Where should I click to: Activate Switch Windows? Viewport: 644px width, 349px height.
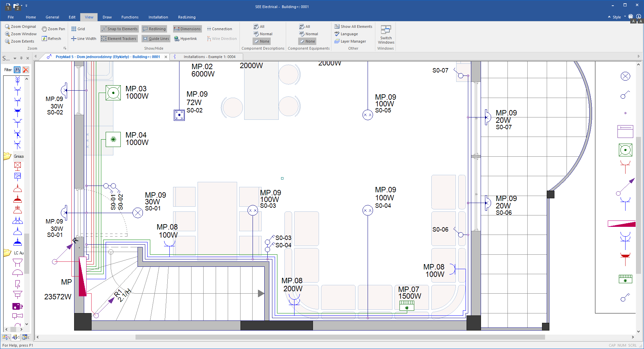click(386, 35)
